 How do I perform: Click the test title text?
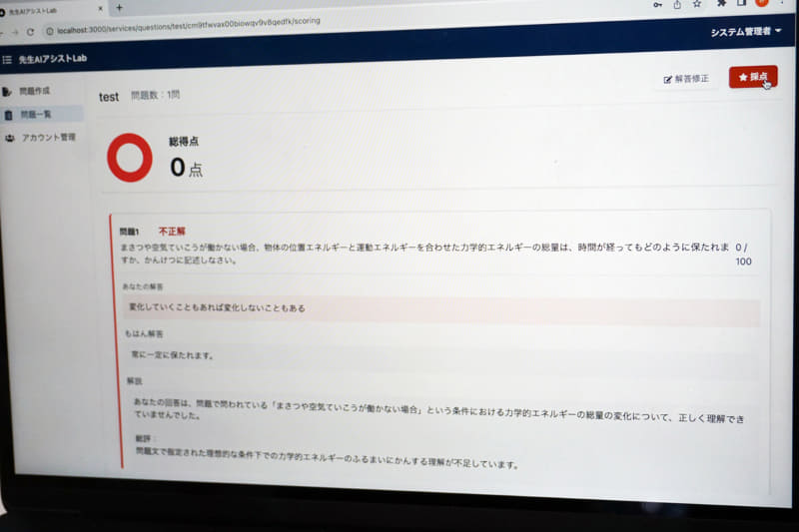click(x=109, y=97)
